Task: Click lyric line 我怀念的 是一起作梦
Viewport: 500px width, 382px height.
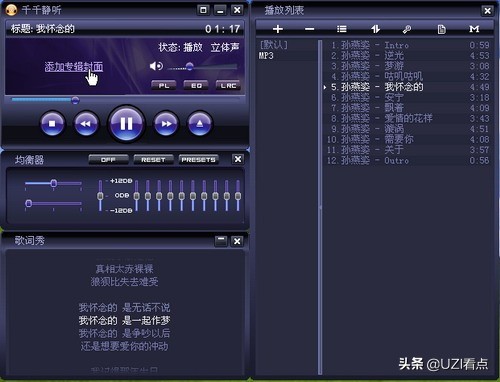Action: pos(124,321)
